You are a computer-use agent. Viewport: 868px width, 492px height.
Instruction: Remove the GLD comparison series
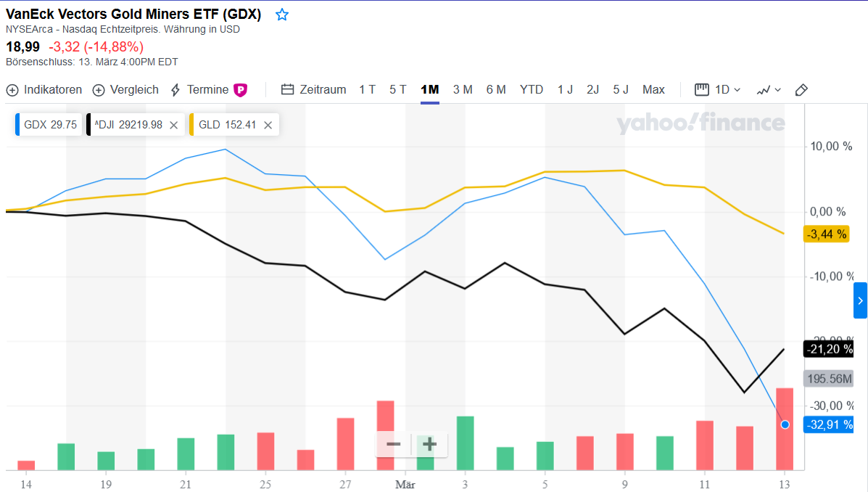click(268, 125)
